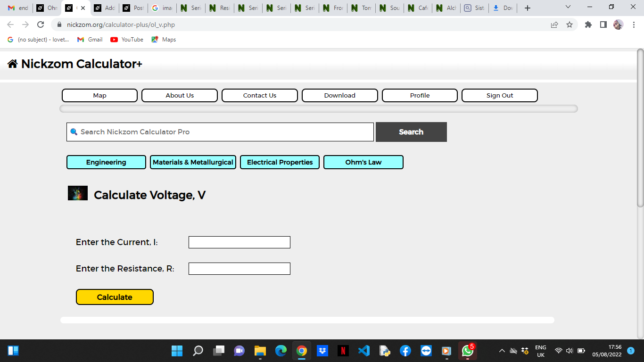
Task: Open Visual Studio Code from taskbar
Action: point(364,351)
